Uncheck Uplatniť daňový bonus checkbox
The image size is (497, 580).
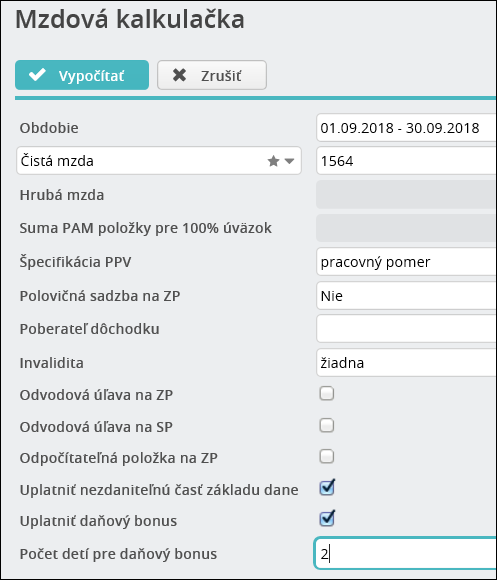click(x=327, y=519)
